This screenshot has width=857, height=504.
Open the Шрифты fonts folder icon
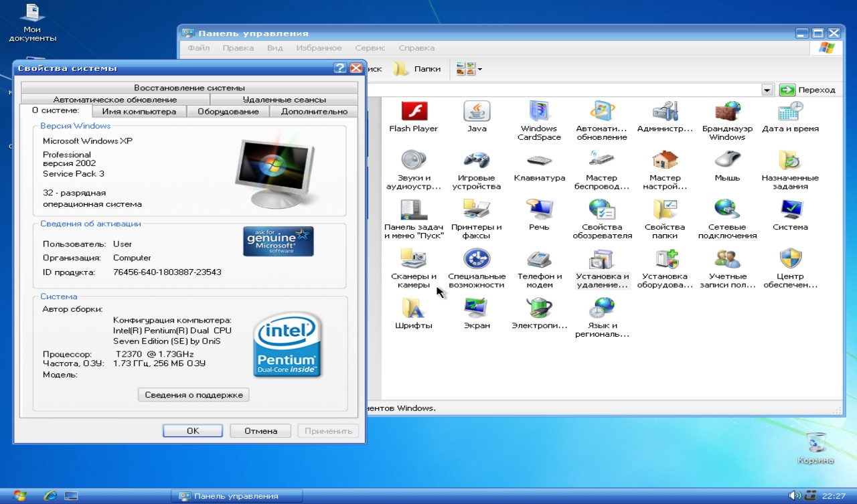click(413, 309)
